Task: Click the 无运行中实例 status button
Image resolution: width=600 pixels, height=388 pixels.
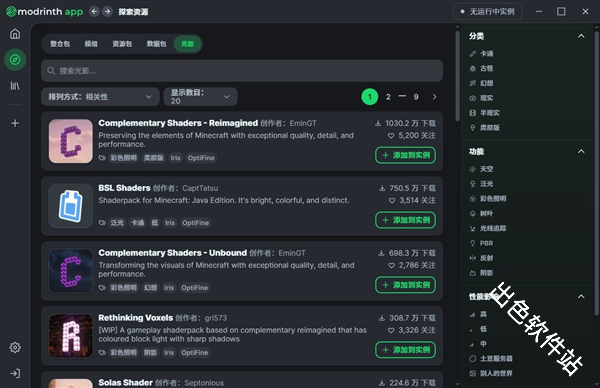Action: tap(488, 11)
